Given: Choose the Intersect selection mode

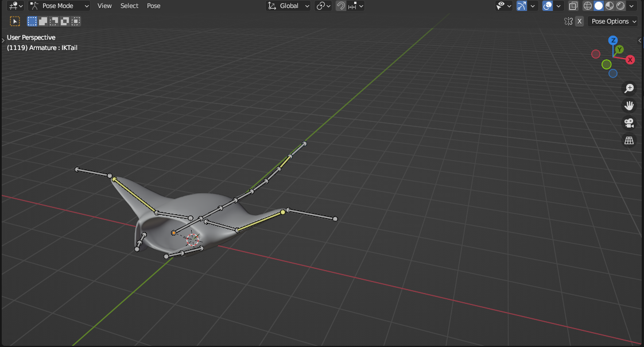Looking at the screenshot, I should click(x=76, y=21).
